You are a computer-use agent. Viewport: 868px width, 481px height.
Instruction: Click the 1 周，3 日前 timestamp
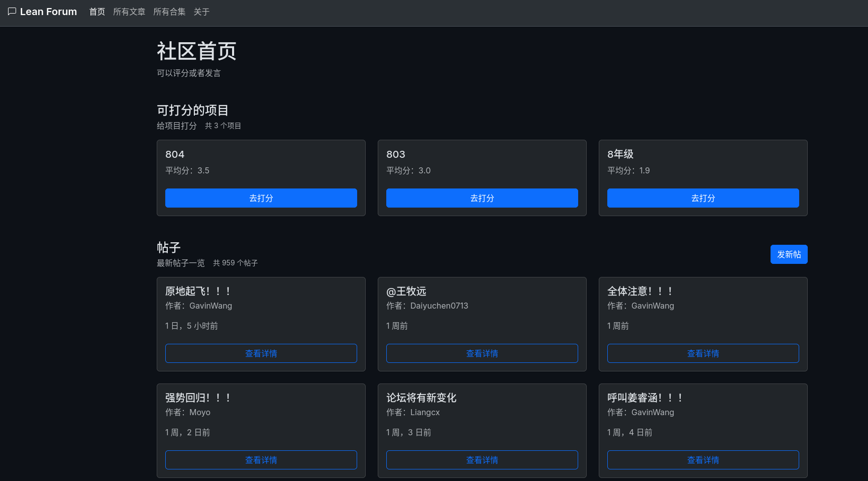pyautogui.click(x=409, y=432)
